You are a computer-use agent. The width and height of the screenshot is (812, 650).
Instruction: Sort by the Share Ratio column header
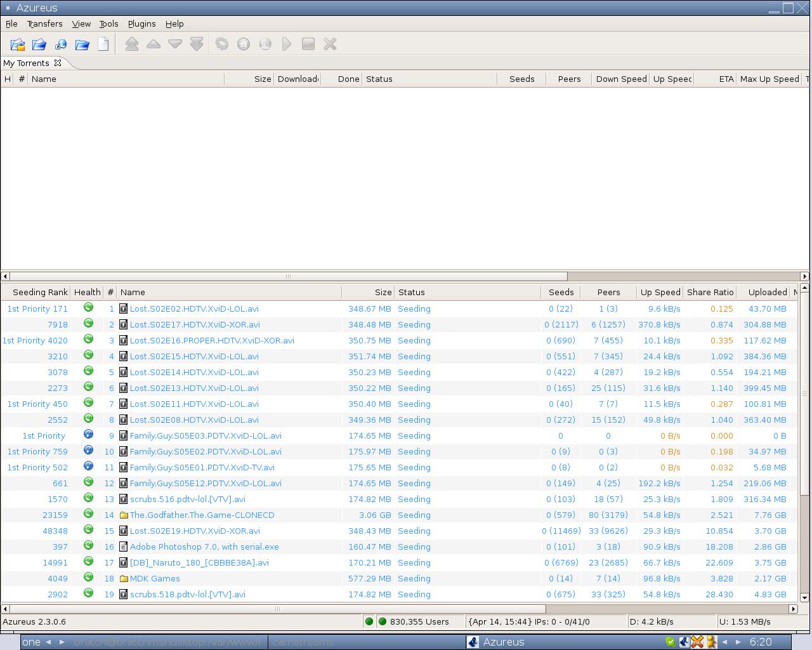[710, 292]
